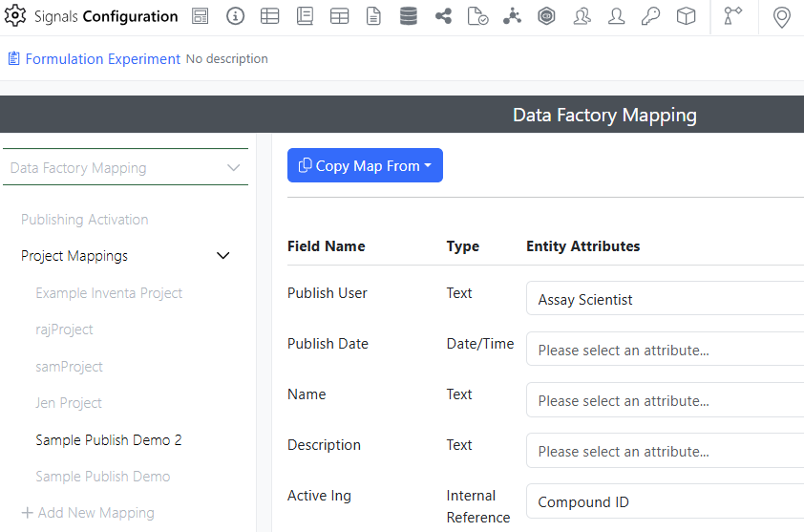
Task: Open the Data Factory Mapping section selector
Action: tap(125, 168)
